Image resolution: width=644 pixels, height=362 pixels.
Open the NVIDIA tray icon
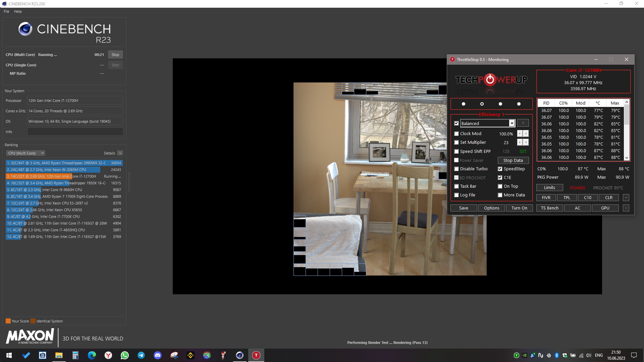pyautogui.click(x=524, y=355)
